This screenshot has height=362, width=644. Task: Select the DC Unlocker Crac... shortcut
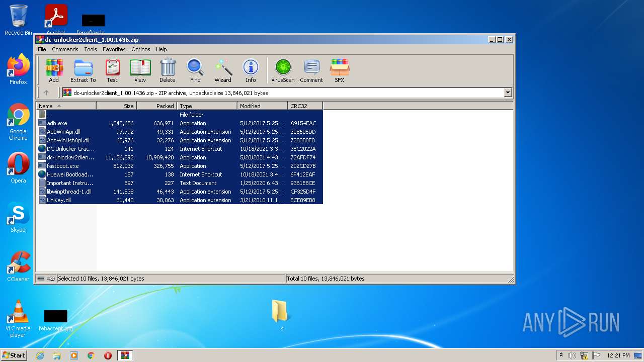(x=180, y=149)
